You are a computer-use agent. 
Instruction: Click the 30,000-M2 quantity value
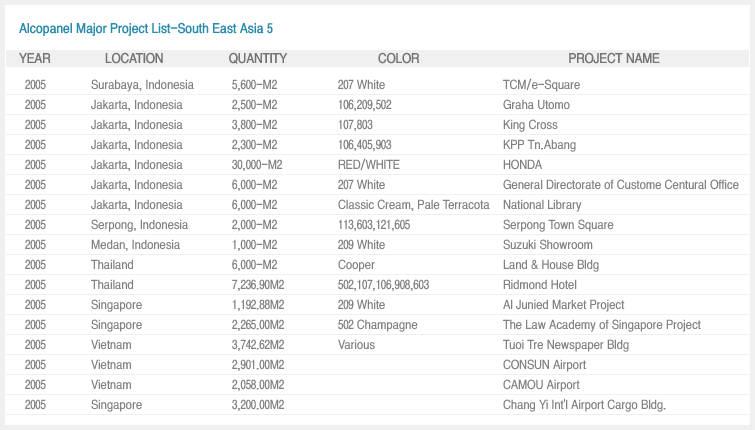tap(257, 165)
